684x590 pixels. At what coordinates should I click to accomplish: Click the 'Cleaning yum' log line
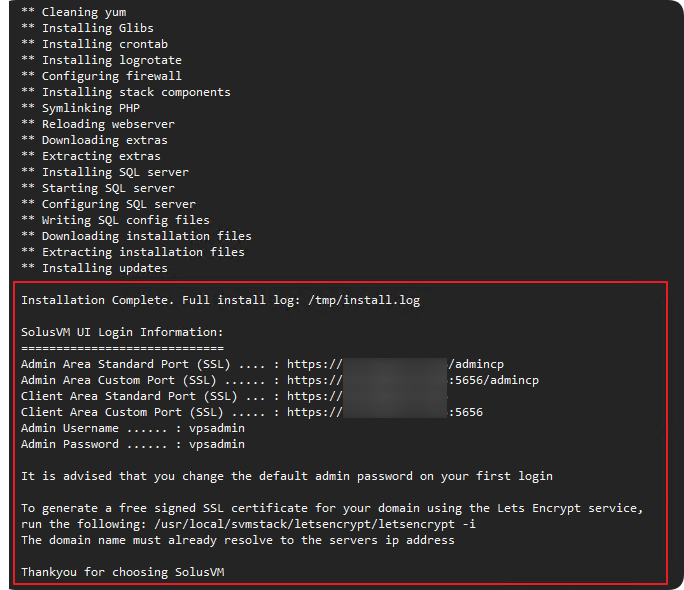point(74,12)
